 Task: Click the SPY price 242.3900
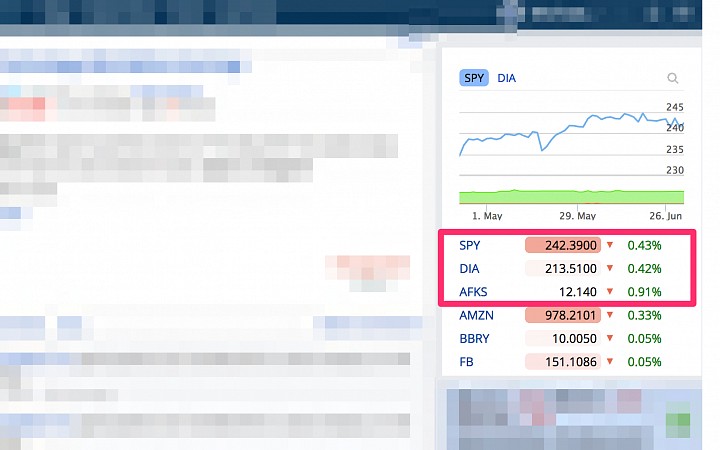pos(563,245)
